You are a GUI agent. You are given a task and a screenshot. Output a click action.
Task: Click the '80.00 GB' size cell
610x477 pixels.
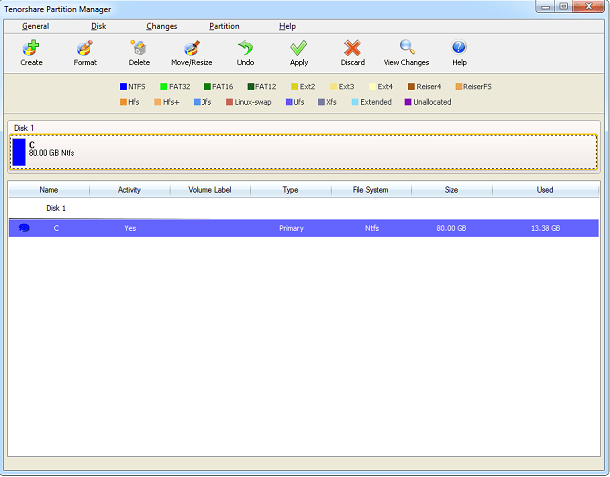pos(451,228)
